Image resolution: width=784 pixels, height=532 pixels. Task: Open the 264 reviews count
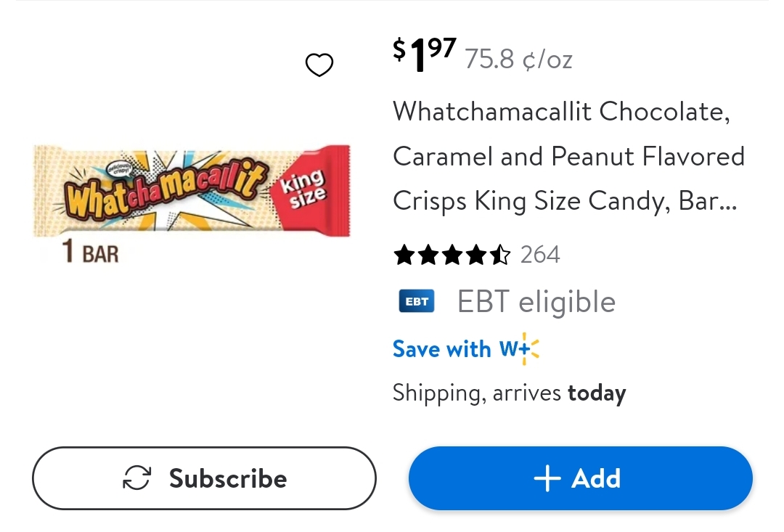coord(540,255)
